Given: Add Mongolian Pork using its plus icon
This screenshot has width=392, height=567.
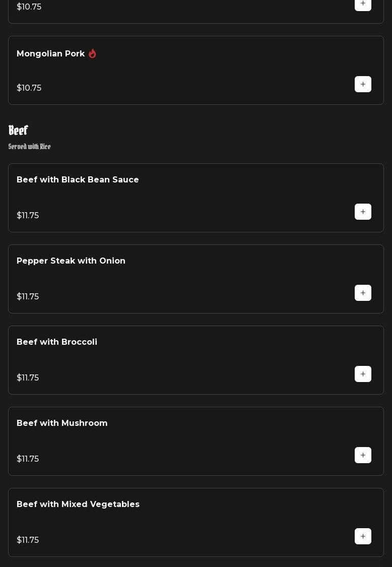Looking at the screenshot, I should 363,84.
